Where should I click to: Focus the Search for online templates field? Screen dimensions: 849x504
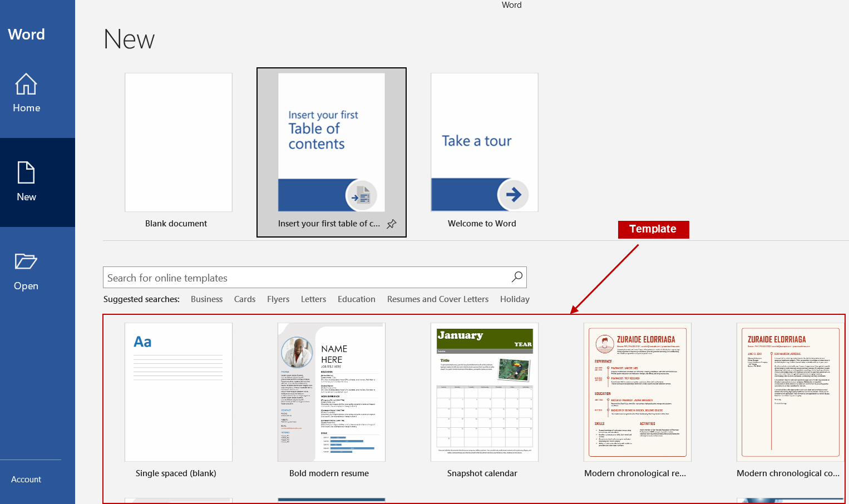click(306, 278)
